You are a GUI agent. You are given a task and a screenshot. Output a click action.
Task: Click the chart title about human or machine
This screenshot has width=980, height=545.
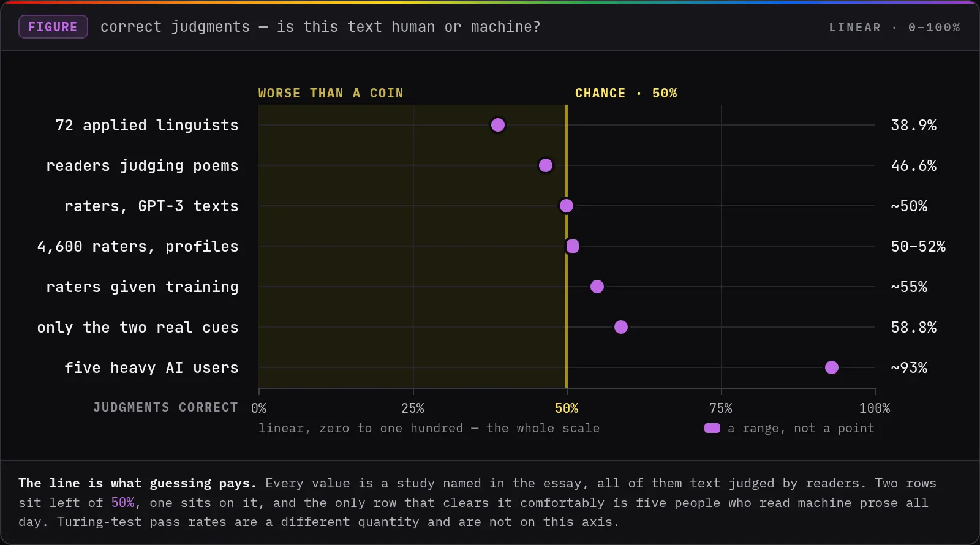(320, 27)
